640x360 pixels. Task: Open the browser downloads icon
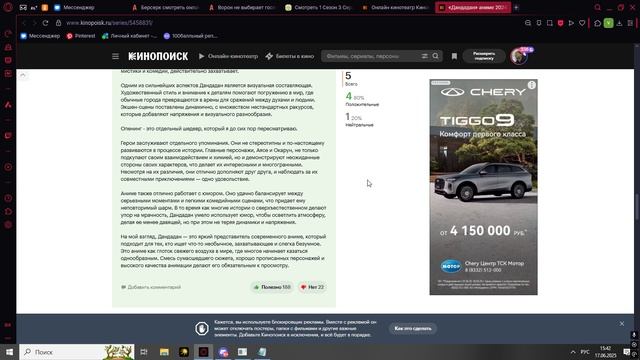(x=620, y=23)
